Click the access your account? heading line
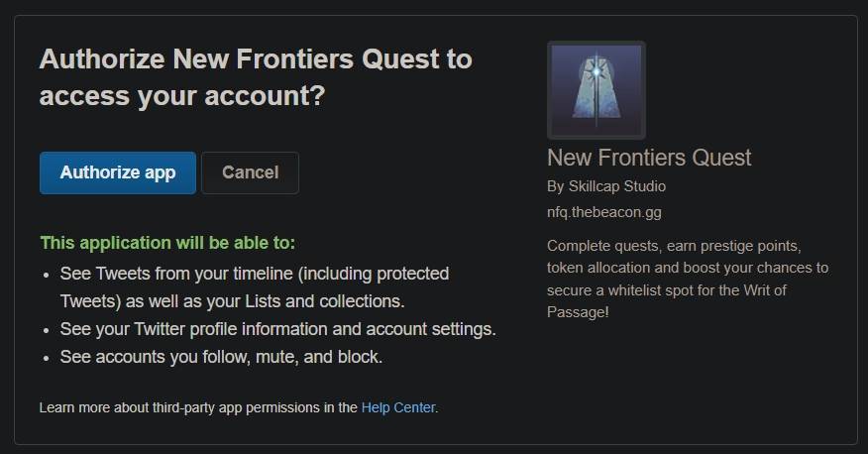The width and height of the screenshot is (868, 454). click(182, 96)
